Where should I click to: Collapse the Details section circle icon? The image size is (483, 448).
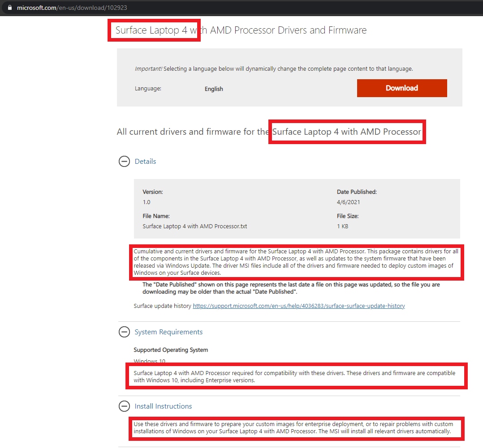pyautogui.click(x=124, y=161)
